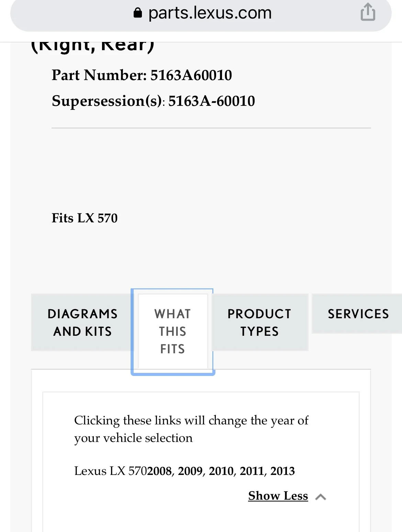Click the Show Less link
Screen dimensions: 402x532
(278, 496)
